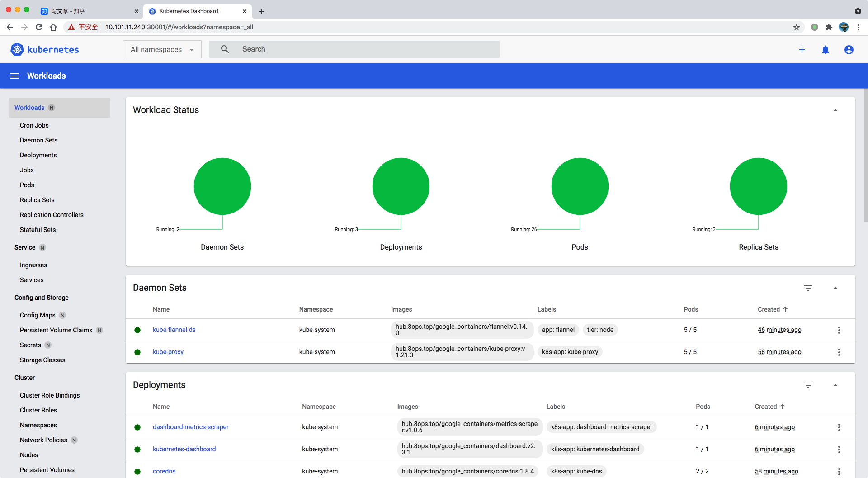Select the Kubernetes Dashboard tab
This screenshot has width=868, height=478.
coord(198,11)
